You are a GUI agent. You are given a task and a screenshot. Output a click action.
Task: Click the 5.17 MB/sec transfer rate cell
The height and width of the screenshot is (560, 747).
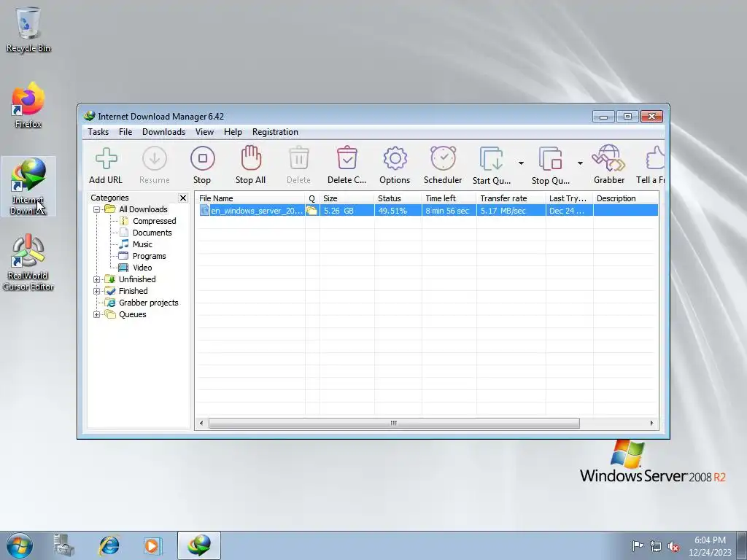click(x=511, y=211)
